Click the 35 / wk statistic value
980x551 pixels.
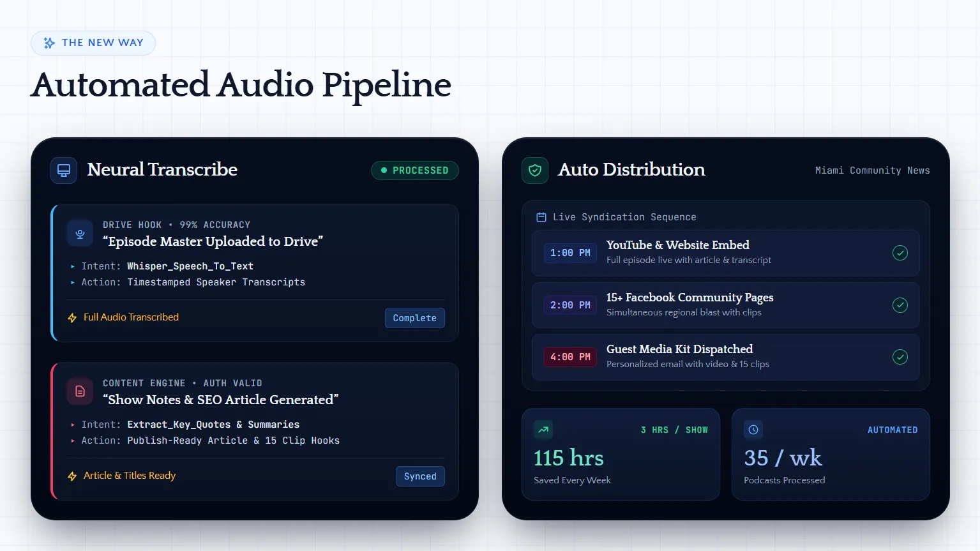(x=783, y=458)
